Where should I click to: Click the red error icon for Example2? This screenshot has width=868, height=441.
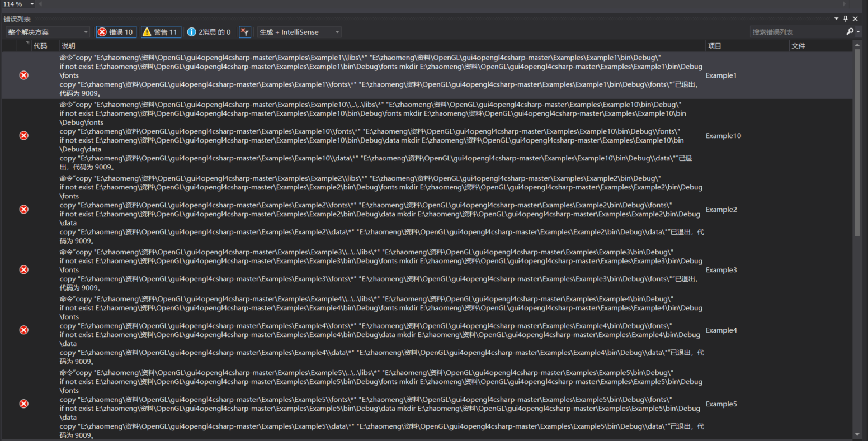pyautogui.click(x=23, y=209)
